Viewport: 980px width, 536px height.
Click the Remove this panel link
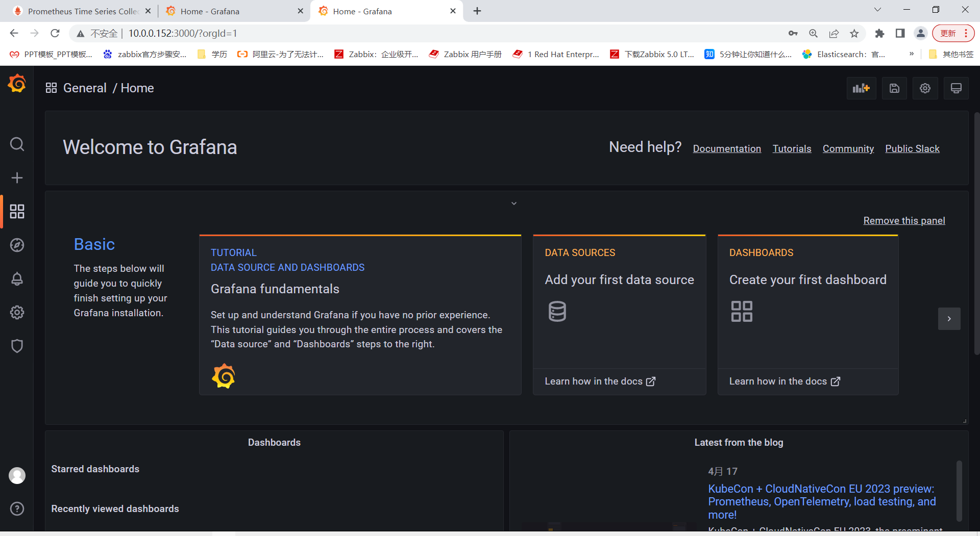pos(904,220)
